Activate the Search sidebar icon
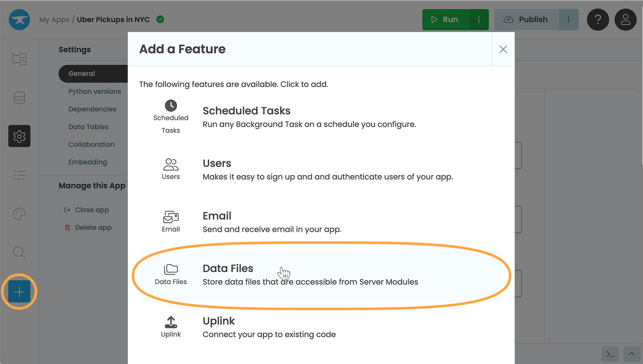This screenshot has height=364, width=643. (x=19, y=252)
